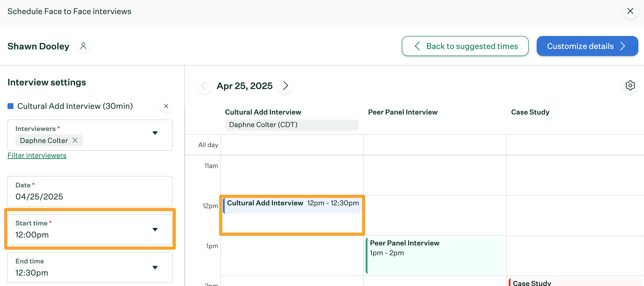Image resolution: width=644 pixels, height=286 pixels.
Task: Click the Date field showing 04/25/2025
Action: (90, 192)
